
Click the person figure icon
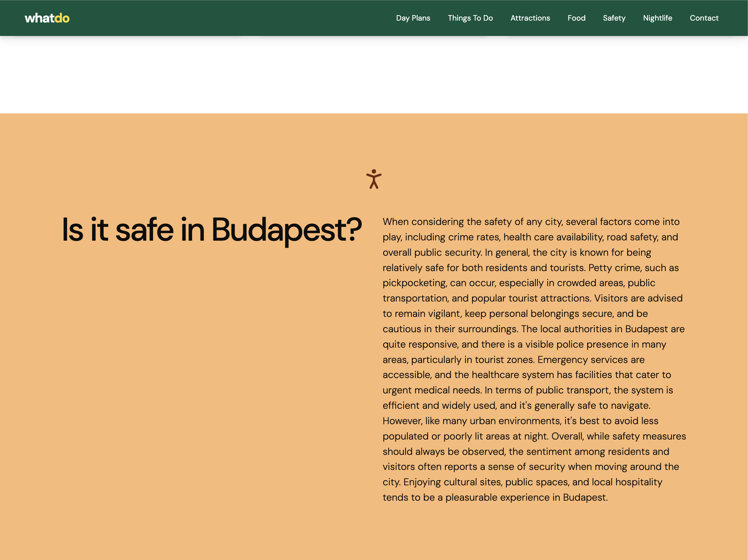click(374, 179)
